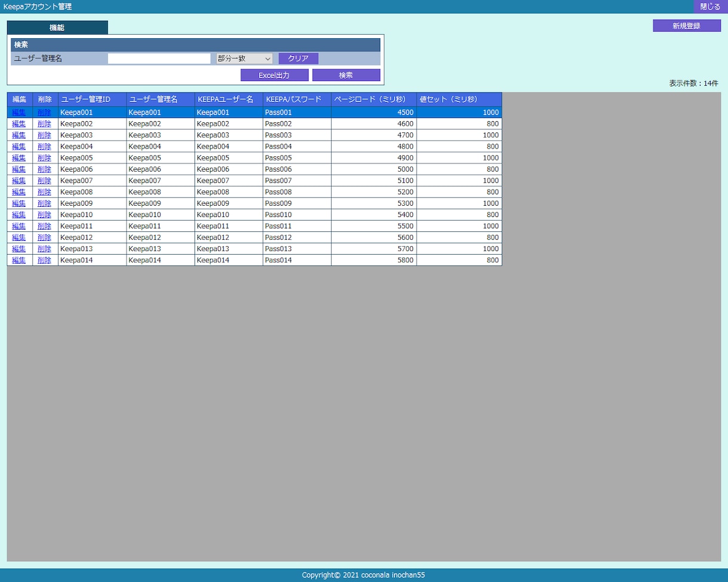Image resolution: width=728 pixels, height=582 pixels.
Task: Select the Pass008 password cell
Action: (297, 191)
